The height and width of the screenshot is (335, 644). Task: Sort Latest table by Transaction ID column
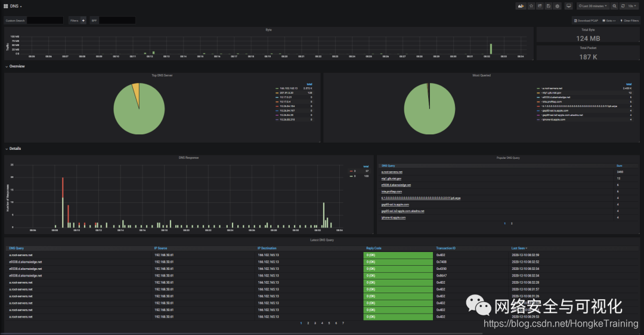click(x=445, y=248)
